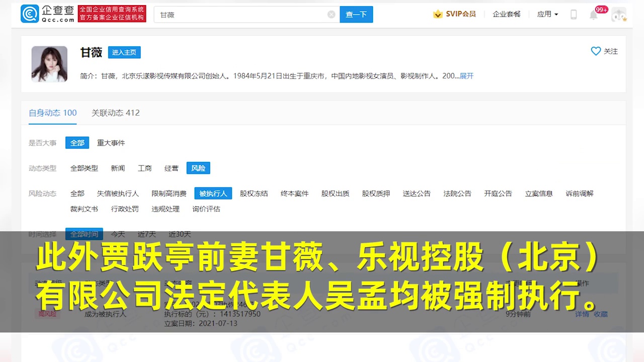The width and height of the screenshot is (644, 362).
Task: Filter by 股权出质
Action: (336, 193)
